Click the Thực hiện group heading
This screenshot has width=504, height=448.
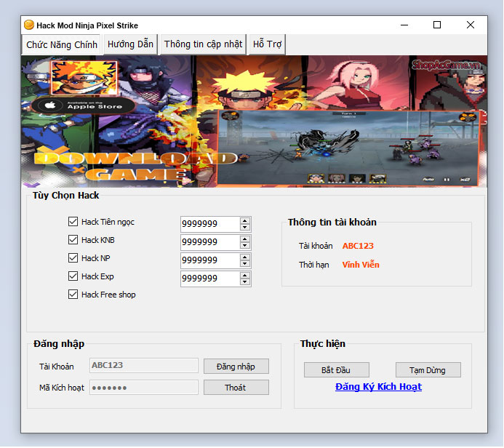click(x=323, y=344)
